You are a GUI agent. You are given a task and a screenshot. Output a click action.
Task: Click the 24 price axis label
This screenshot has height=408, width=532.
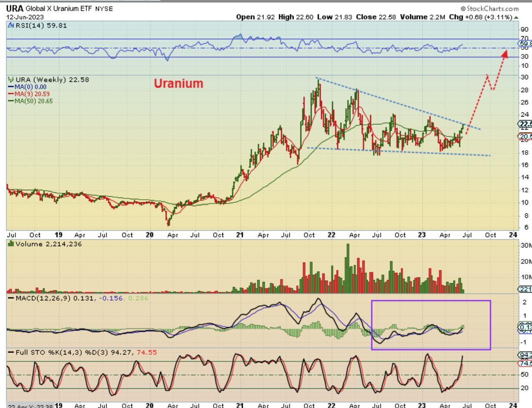pos(524,114)
